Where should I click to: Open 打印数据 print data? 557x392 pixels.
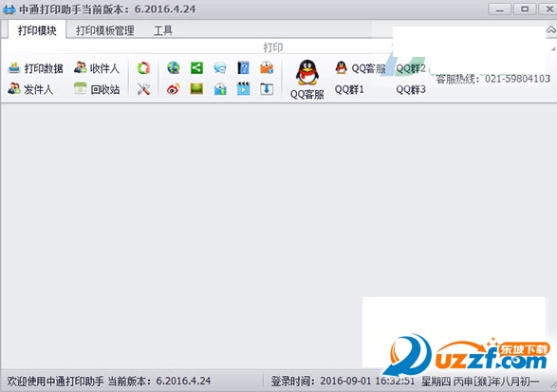[x=35, y=68]
